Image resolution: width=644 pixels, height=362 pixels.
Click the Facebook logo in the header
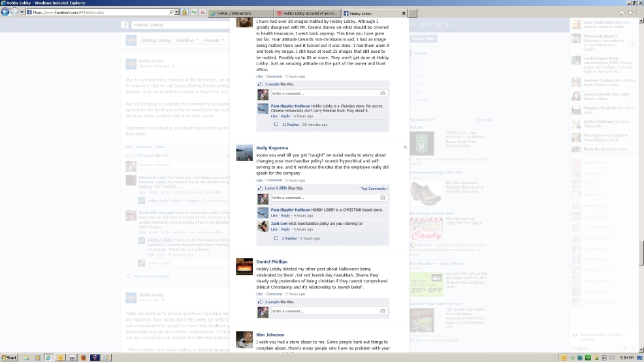pyautogui.click(x=125, y=25)
